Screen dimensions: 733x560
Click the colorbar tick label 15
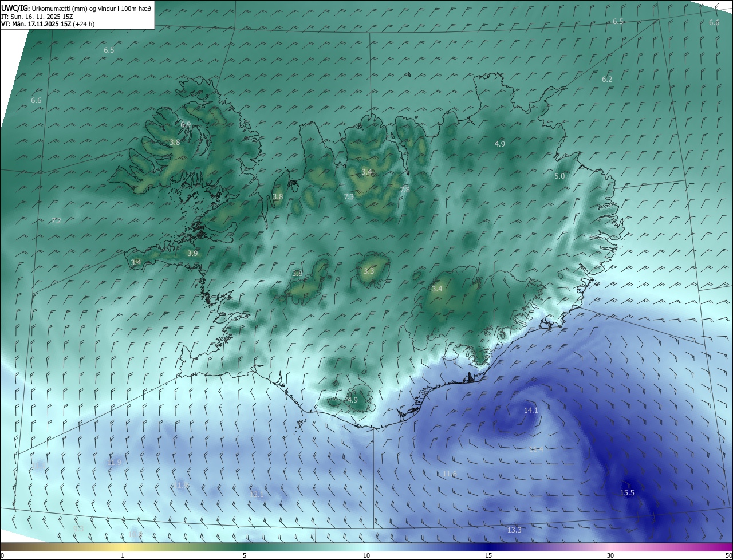coord(488,556)
